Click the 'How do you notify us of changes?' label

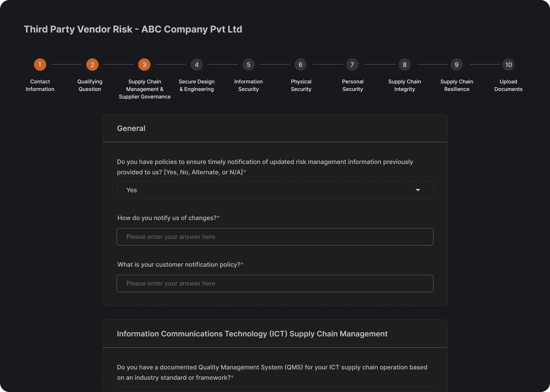[168, 218]
